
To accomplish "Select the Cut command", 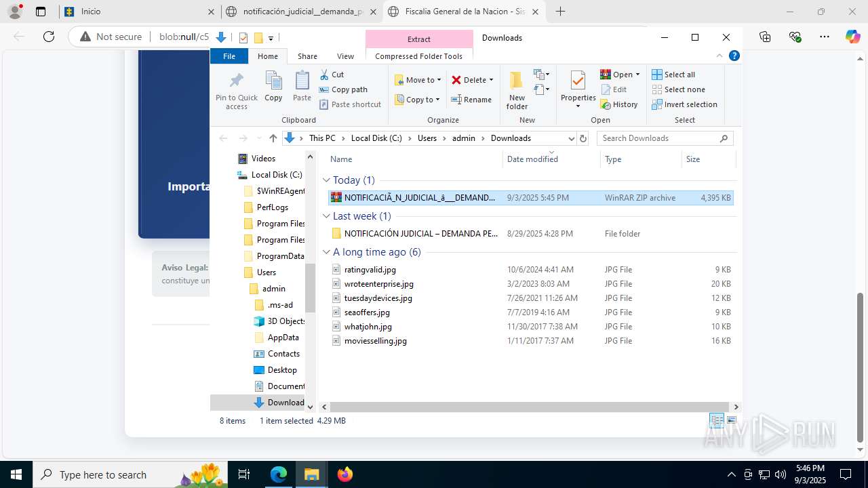I will click(332, 75).
